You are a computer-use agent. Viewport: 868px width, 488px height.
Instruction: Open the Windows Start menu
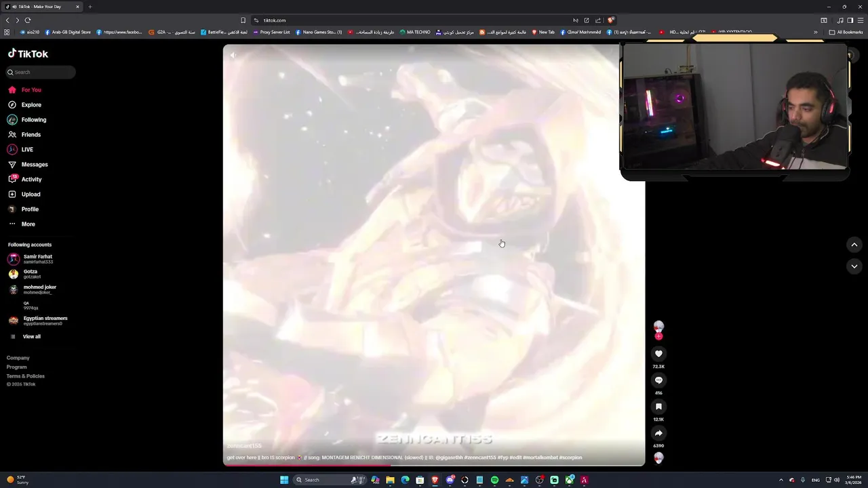[x=284, y=480]
